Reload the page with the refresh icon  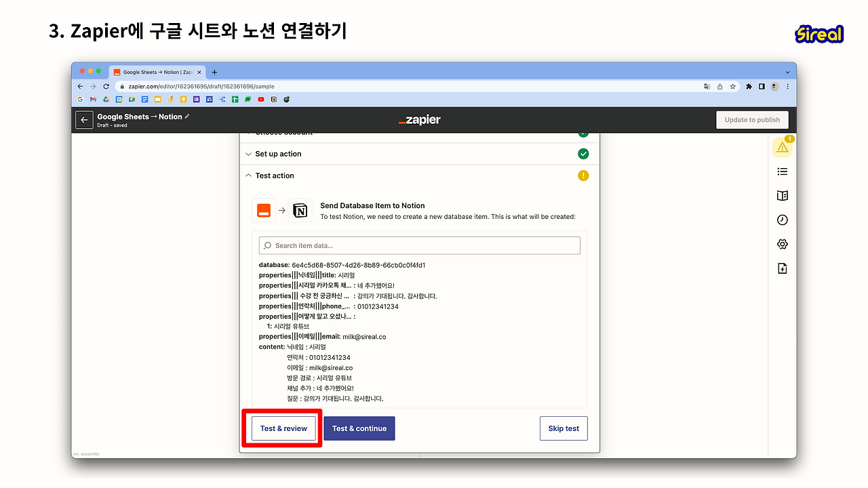106,87
